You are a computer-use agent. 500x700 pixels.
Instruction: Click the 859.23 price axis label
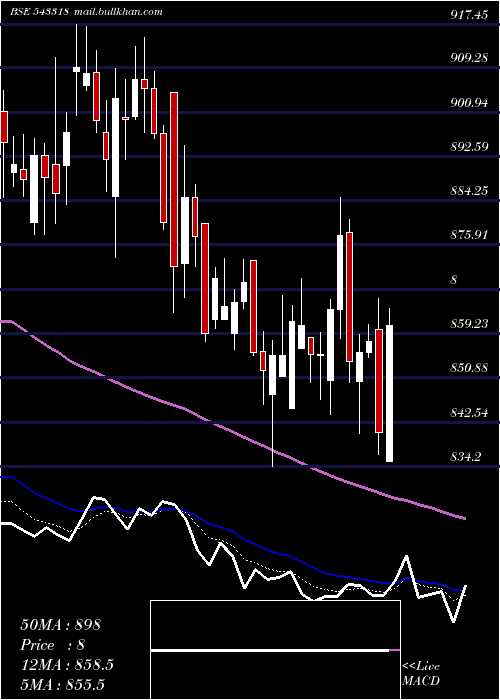click(x=469, y=324)
